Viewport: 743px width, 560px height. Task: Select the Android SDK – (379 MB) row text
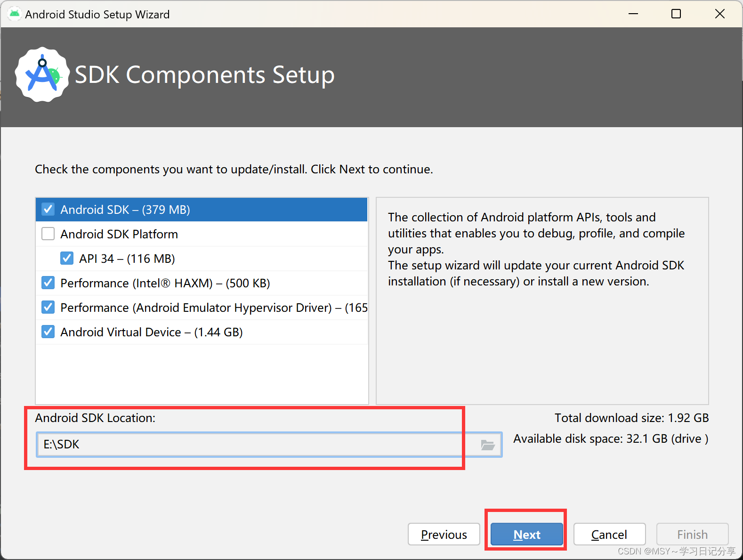click(125, 210)
